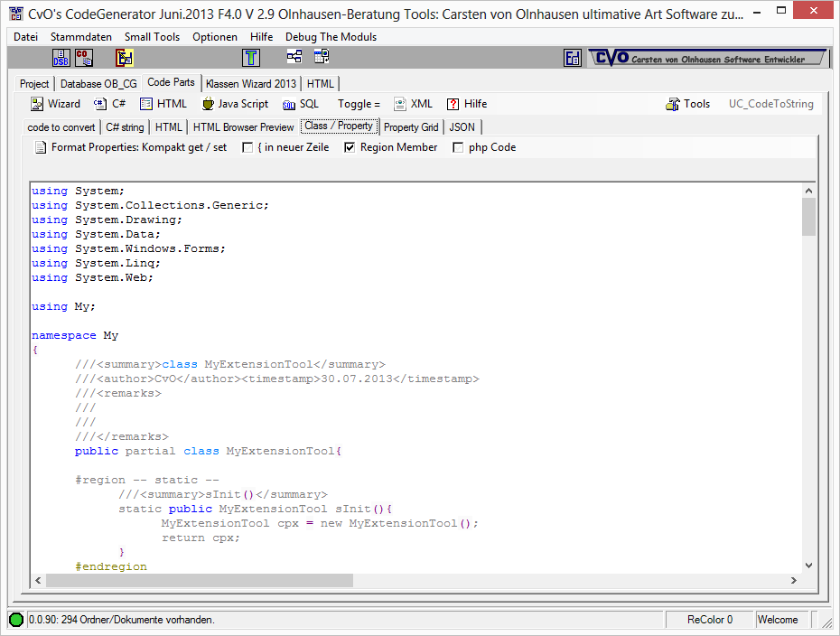
Task: Open the Debug The Moduls menu
Action: click(x=331, y=37)
